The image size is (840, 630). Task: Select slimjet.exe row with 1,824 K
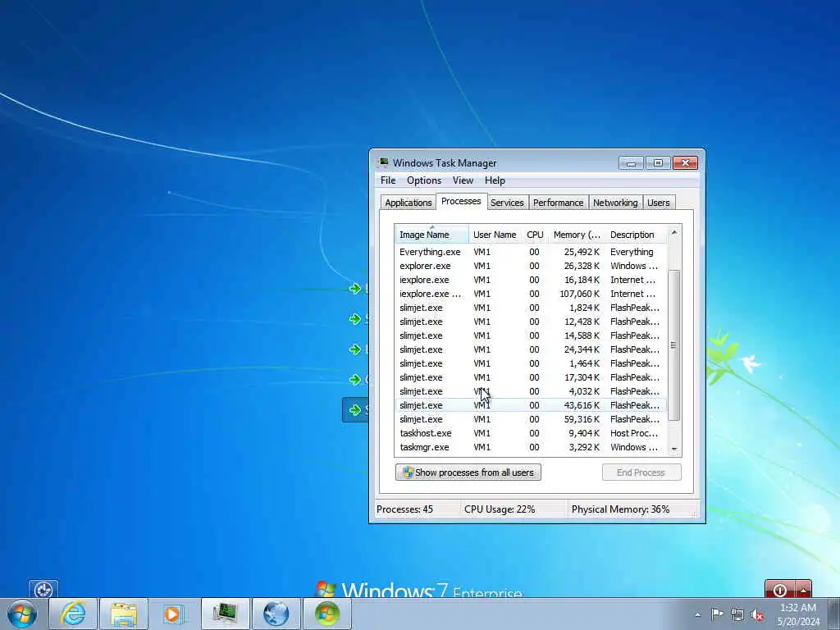tap(531, 308)
